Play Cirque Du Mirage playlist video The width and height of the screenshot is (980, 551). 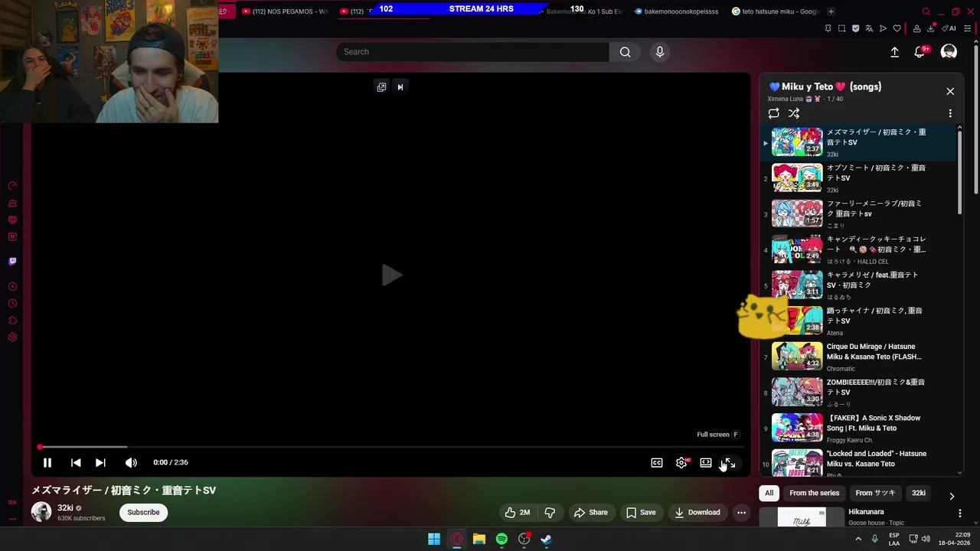click(857, 357)
